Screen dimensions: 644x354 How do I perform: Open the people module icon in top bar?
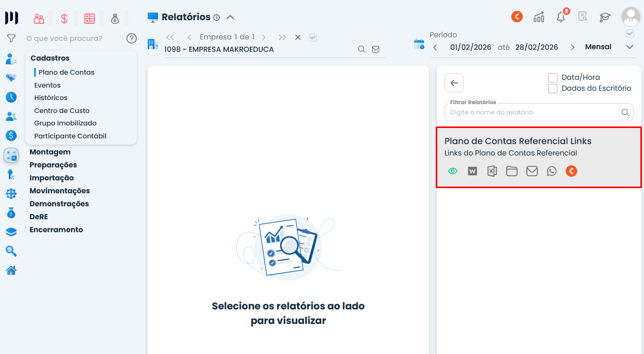39,19
